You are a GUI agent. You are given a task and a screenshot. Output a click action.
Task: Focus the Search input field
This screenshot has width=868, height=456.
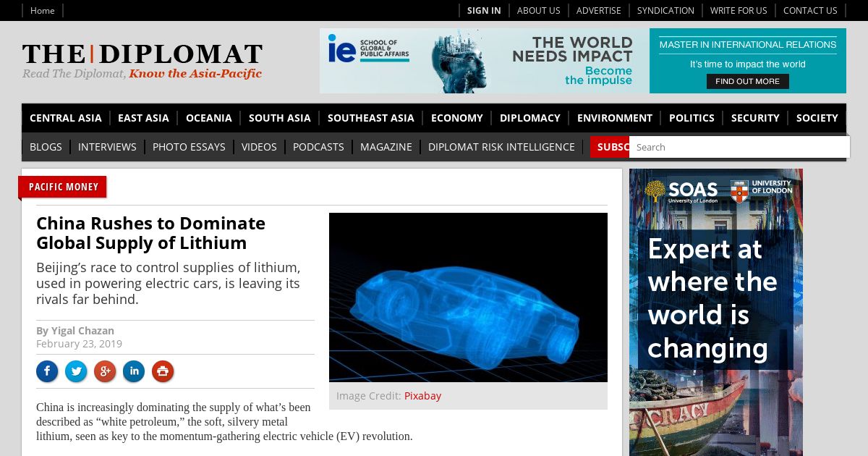739,147
